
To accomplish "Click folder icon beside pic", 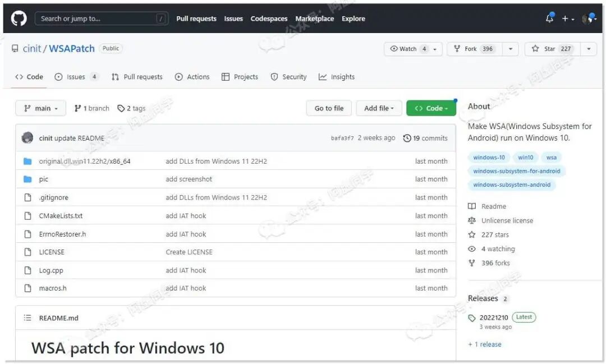I will click(x=27, y=179).
